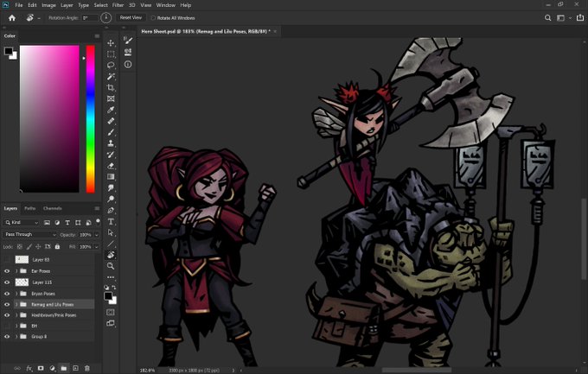
Task: Create a new group folder
Action: (64, 368)
